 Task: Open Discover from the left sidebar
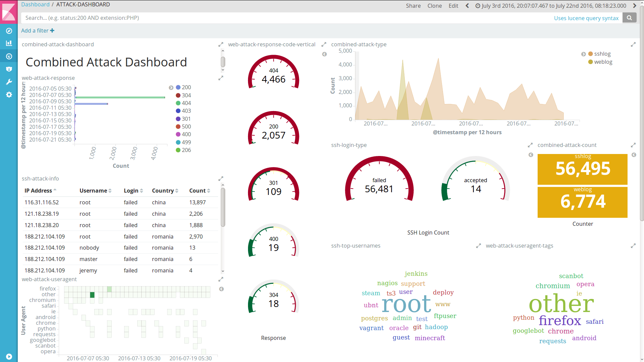coord(9,31)
